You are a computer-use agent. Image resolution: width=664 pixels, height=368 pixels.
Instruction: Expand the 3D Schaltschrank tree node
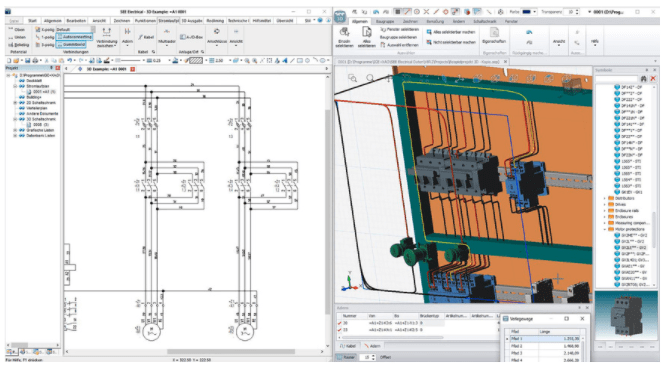pos(15,119)
